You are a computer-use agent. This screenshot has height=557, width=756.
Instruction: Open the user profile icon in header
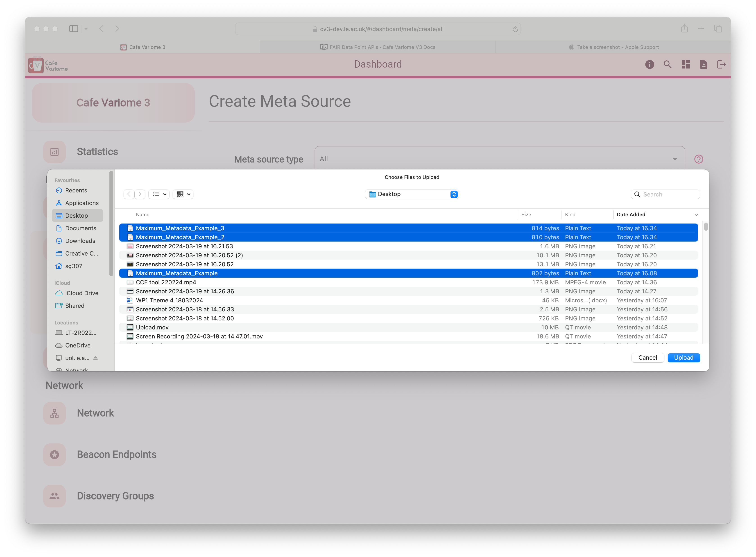704,64
